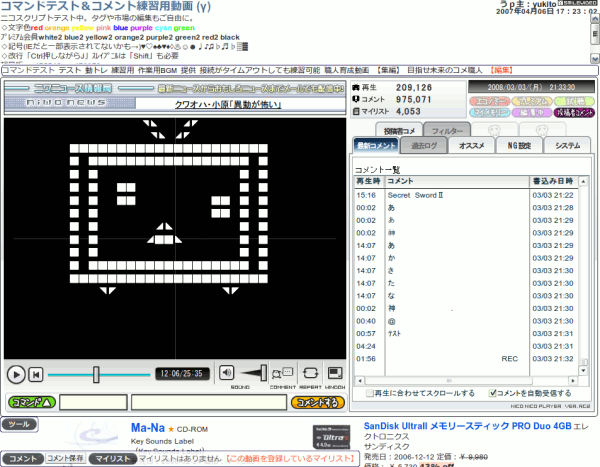Click the 職人育成動画 tag
Viewport: 600px width, 467px height.
tap(347, 70)
